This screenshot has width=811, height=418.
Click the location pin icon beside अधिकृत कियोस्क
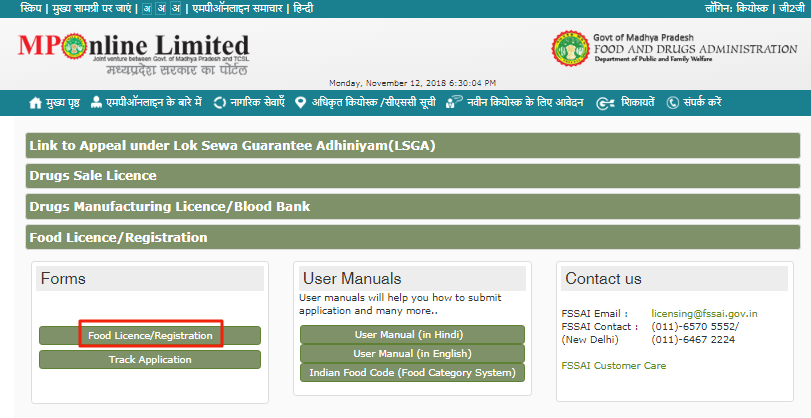coord(301,102)
